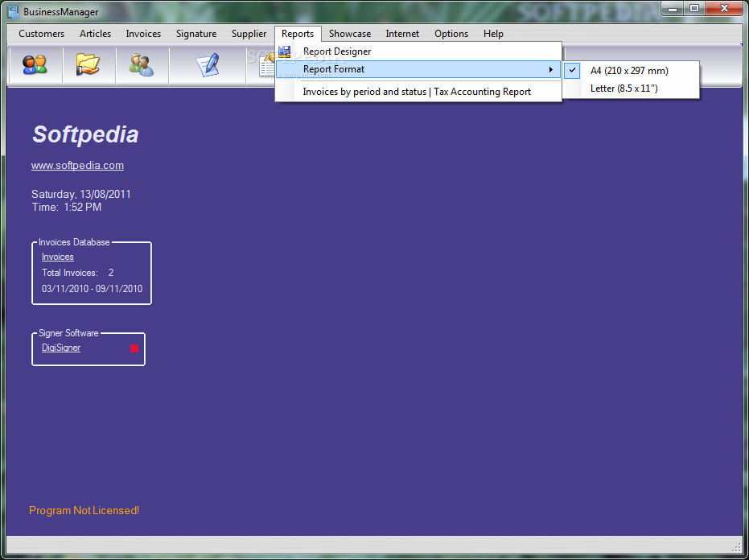Open the Signature menu
The width and height of the screenshot is (749, 560).
tap(196, 34)
